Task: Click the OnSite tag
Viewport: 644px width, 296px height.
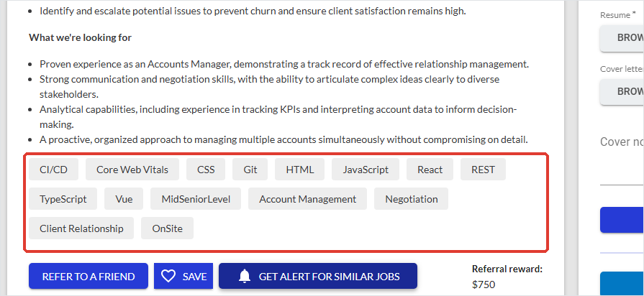Action: (x=167, y=228)
